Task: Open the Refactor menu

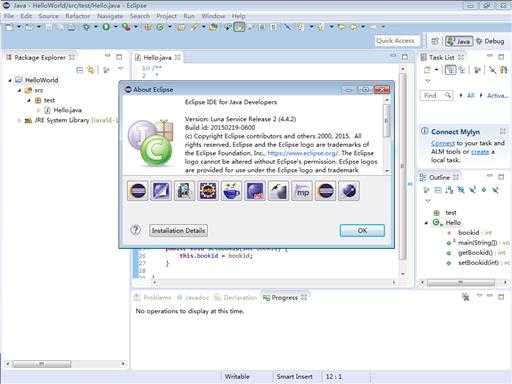Action: pyautogui.click(x=78, y=16)
